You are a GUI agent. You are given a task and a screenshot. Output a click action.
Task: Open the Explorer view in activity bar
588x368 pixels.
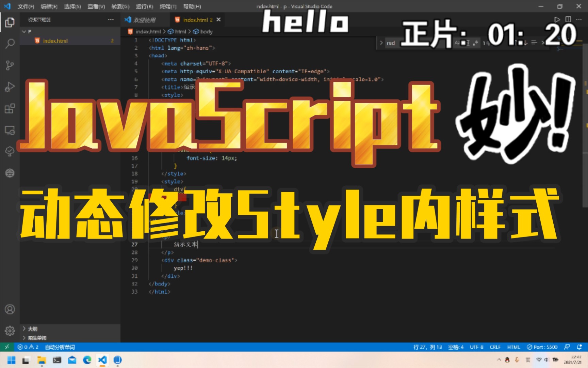[x=10, y=22]
